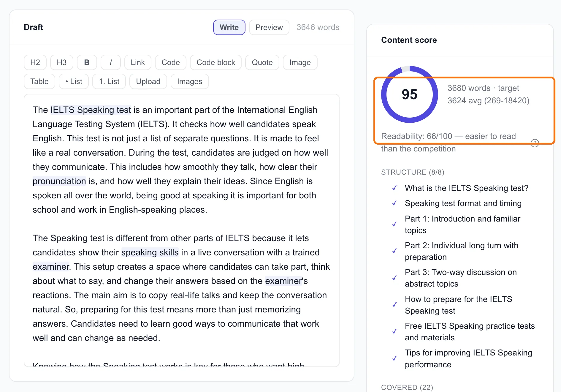Image resolution: width=561 pixels, height=392 pixels.
Task: Click the content score circle showing 95
Action: [410, 94]
